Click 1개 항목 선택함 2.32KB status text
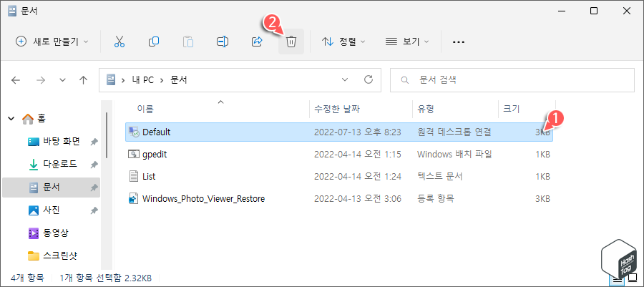 pyautogui.click(x=106, y=278)
